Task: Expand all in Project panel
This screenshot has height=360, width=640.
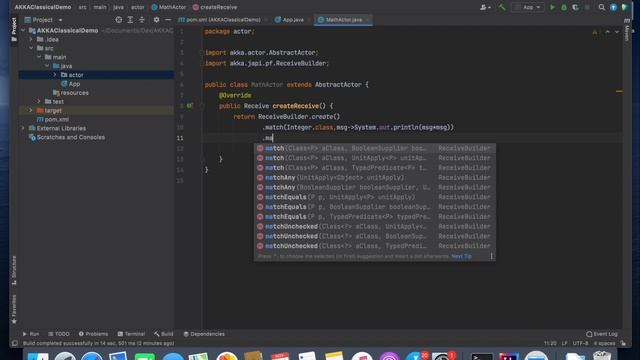Action: (130, 20)
